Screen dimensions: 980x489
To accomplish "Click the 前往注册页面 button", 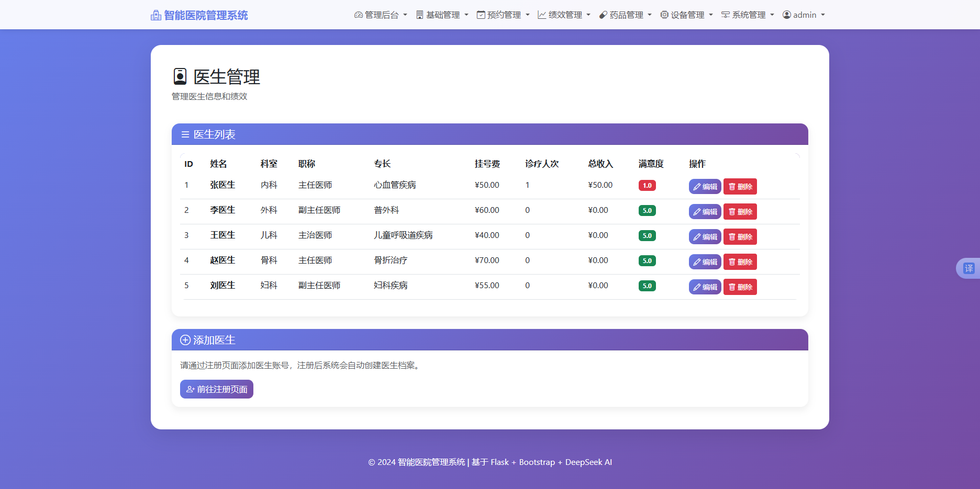I will tap(216, 389).
